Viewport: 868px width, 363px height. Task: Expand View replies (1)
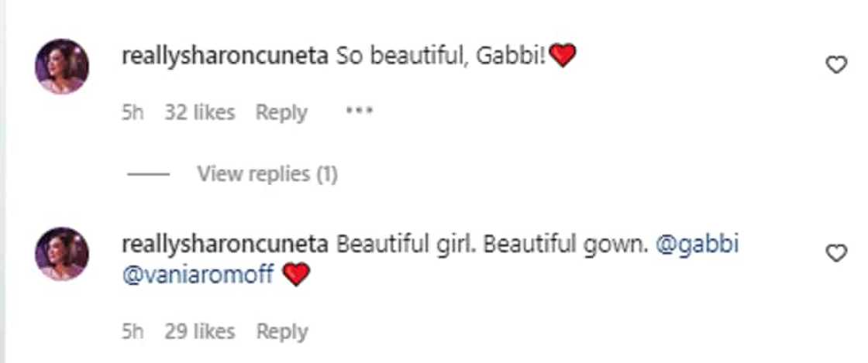(x=267, y=174)
